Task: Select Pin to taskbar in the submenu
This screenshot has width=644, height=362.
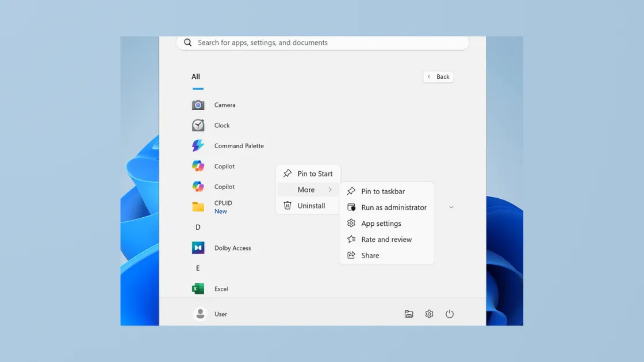Action: click(x=382, y=191)
